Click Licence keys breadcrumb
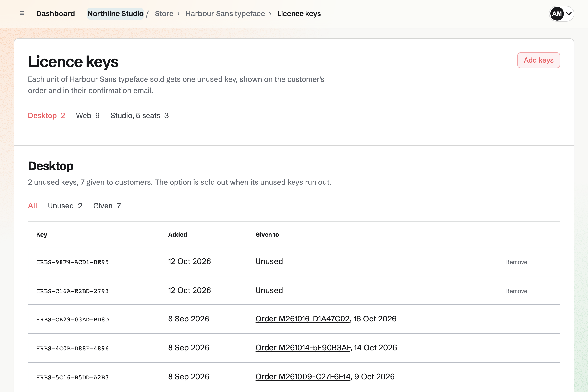Image resolution: width=588 pixels, height=392 pixels. coord(299,13)
